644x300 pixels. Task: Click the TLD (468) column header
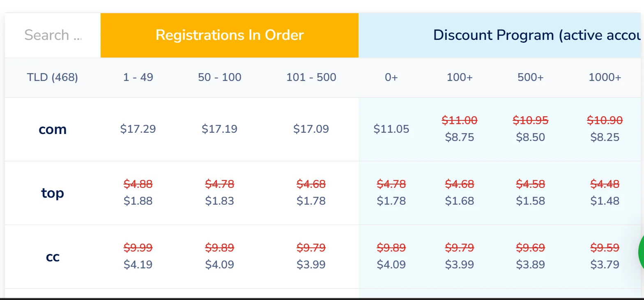click(53, 77)
